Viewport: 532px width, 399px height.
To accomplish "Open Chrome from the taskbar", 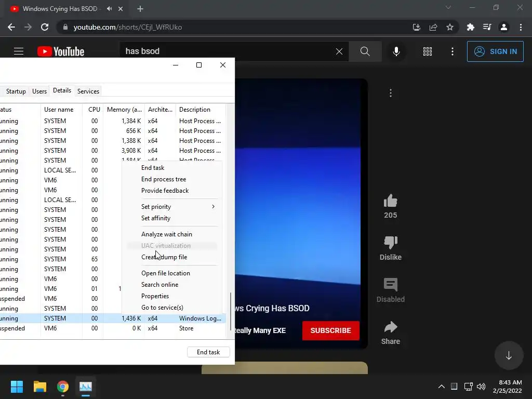I will 63,387.
